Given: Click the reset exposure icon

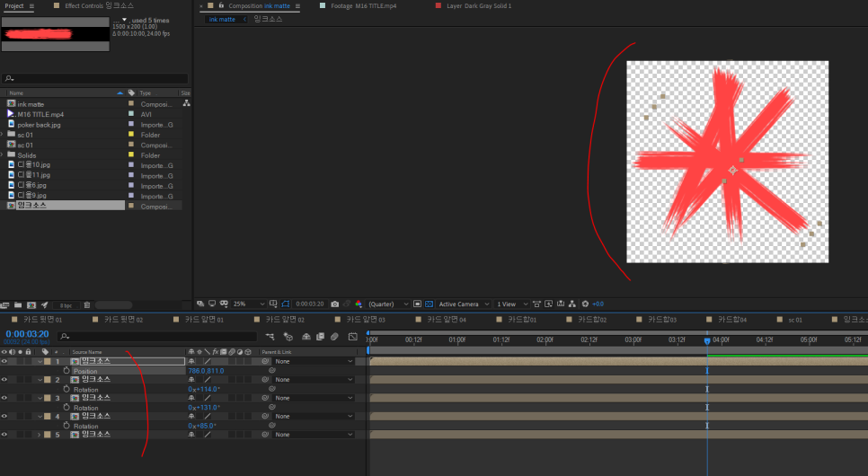Looking at the screenshot, I should tap(585, 304).
